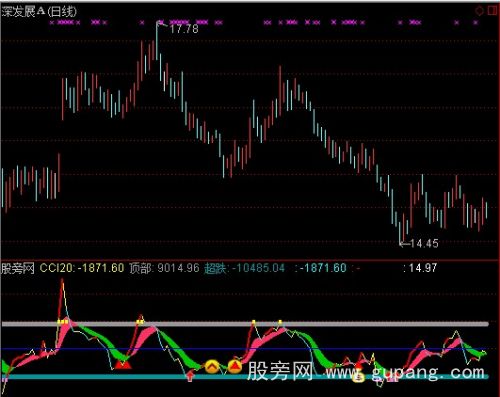
Task: Click the red square icon at top-right corner
Action: (492, 11)
